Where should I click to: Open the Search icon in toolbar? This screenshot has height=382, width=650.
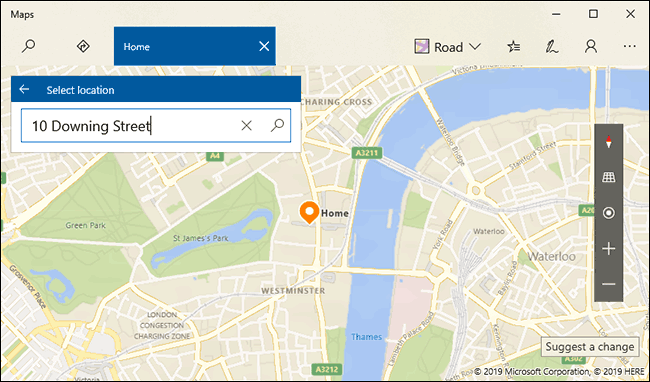point(28,46)
